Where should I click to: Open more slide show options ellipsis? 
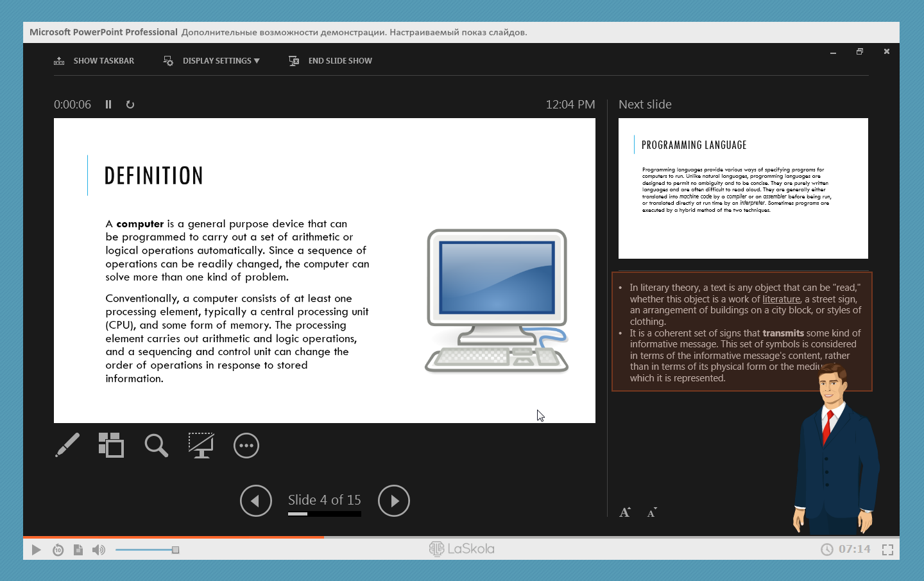pyautogui.click(x=246, y=446)
